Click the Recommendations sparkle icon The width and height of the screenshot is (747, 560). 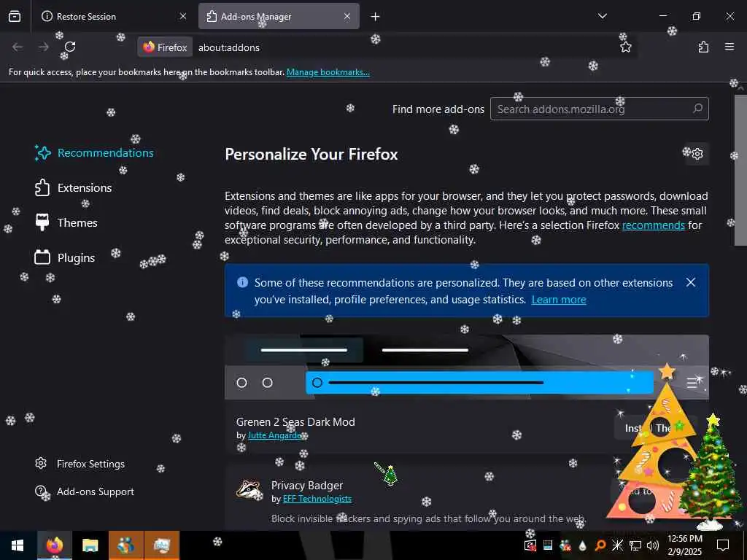pos(42,152)
